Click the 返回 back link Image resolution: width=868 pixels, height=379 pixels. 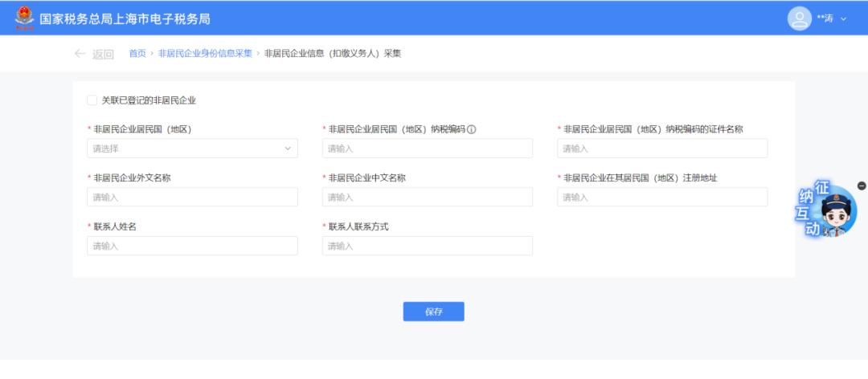pyautogui.click(x=103, y=54)
